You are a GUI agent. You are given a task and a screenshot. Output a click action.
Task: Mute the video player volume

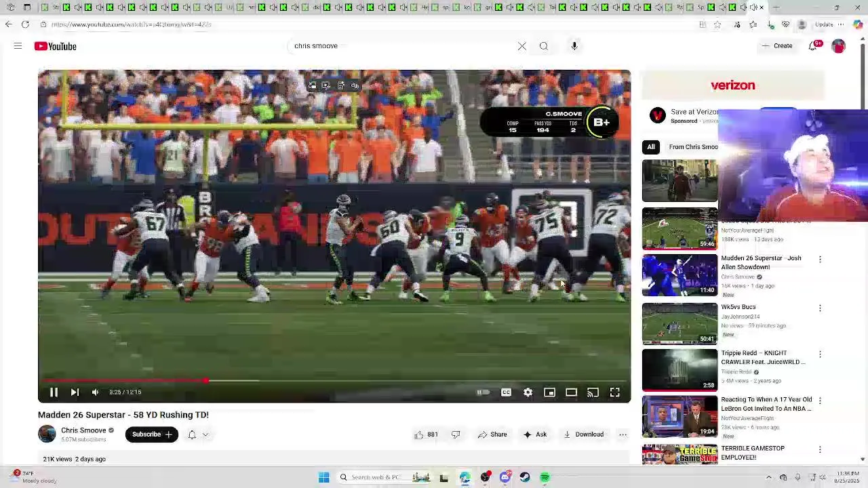[x=96, y=392]
